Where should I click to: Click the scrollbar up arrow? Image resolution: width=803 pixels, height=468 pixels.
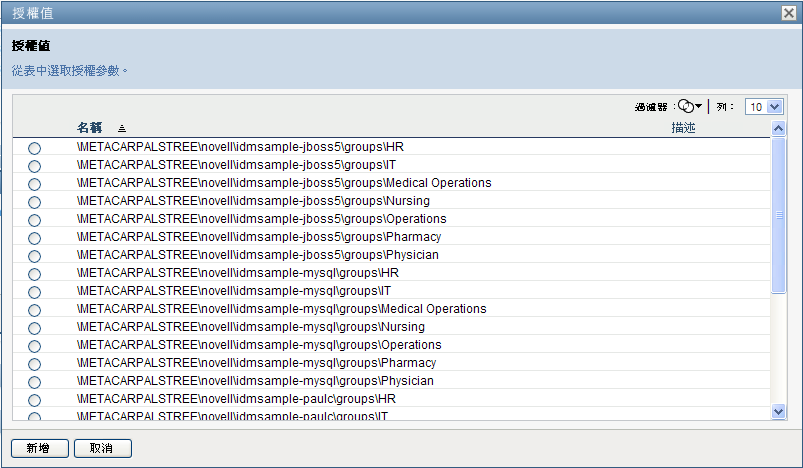(x=778, y=128)
